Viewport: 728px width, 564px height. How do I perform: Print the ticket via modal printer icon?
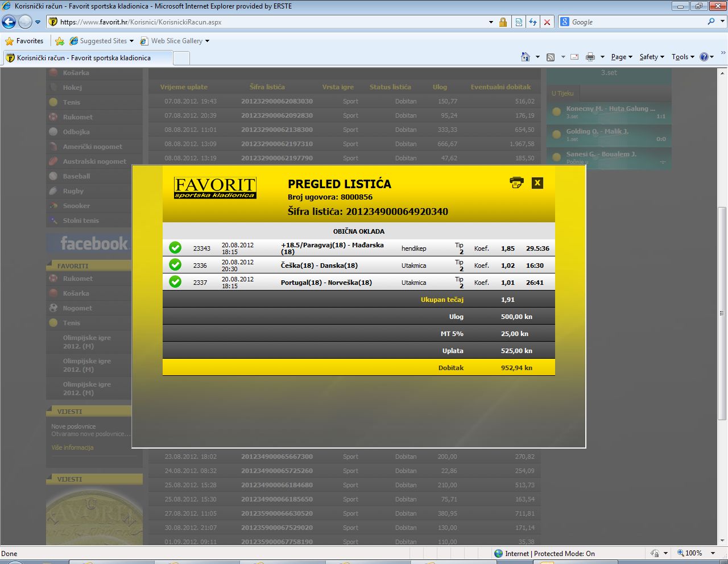(x=516, y=183)
